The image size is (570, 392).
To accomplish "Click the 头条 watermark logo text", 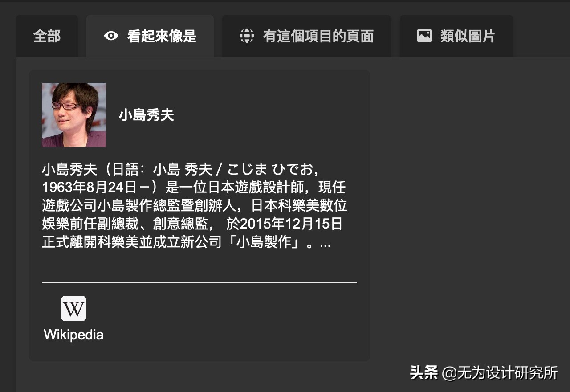I will pyautogui.click(x=424, y=372).
